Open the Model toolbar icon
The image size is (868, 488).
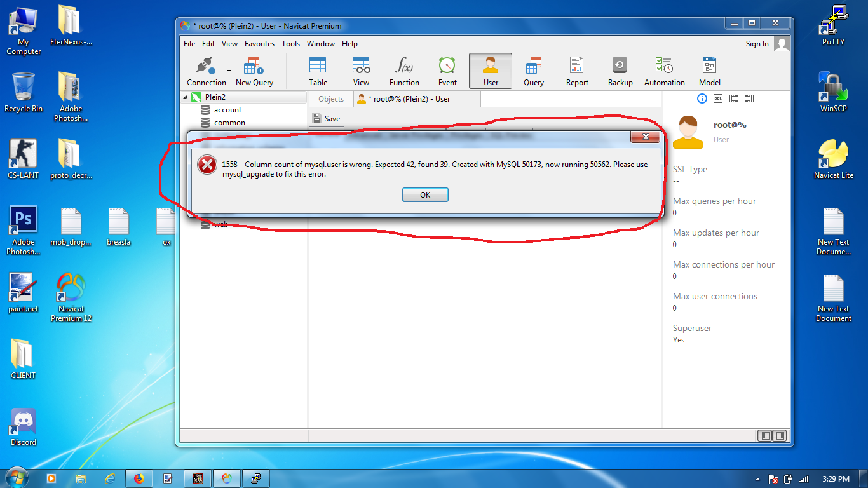coord(710,71)
